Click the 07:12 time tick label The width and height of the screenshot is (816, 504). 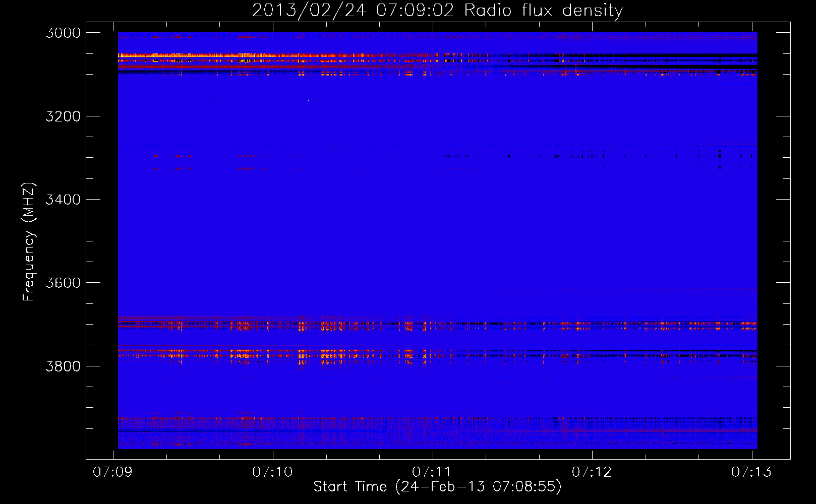(592, 472)
